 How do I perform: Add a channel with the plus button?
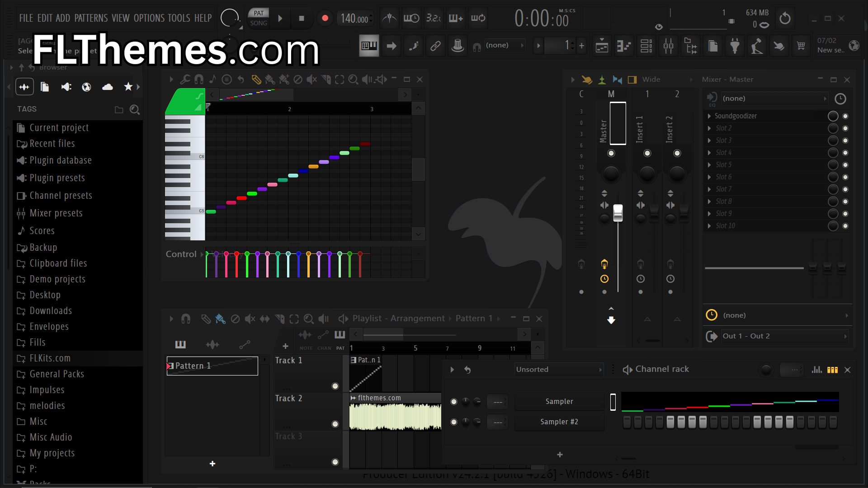(560, 455)
